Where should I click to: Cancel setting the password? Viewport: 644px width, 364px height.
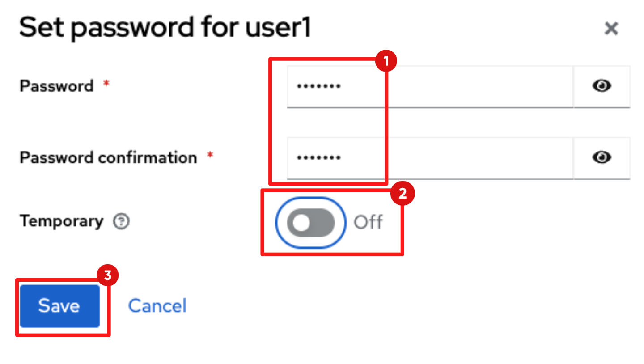click(x=157, y=305)
